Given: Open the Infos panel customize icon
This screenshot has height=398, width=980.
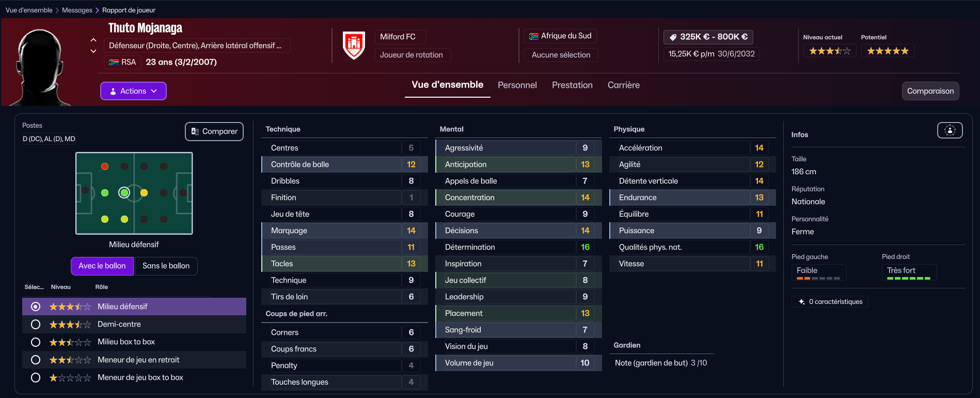Looking at the screenshot, I should [x=950, y=130].
